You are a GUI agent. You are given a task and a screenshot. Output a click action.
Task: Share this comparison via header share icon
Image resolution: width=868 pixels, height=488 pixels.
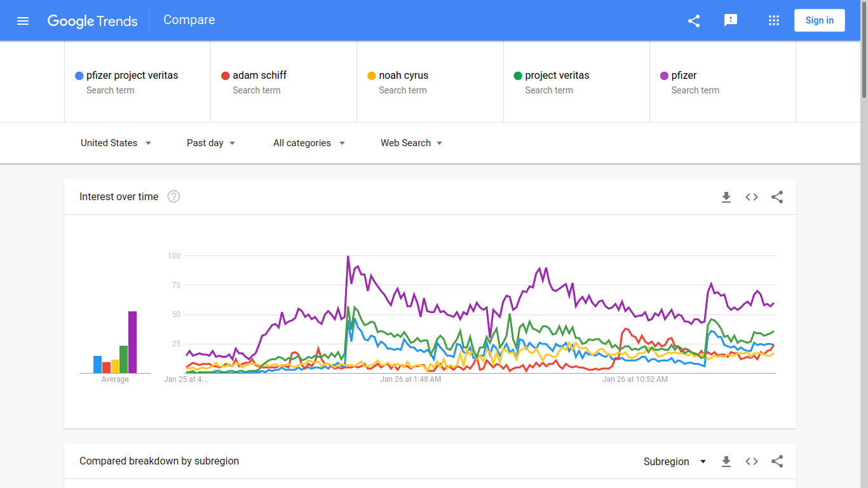[694, 21]
